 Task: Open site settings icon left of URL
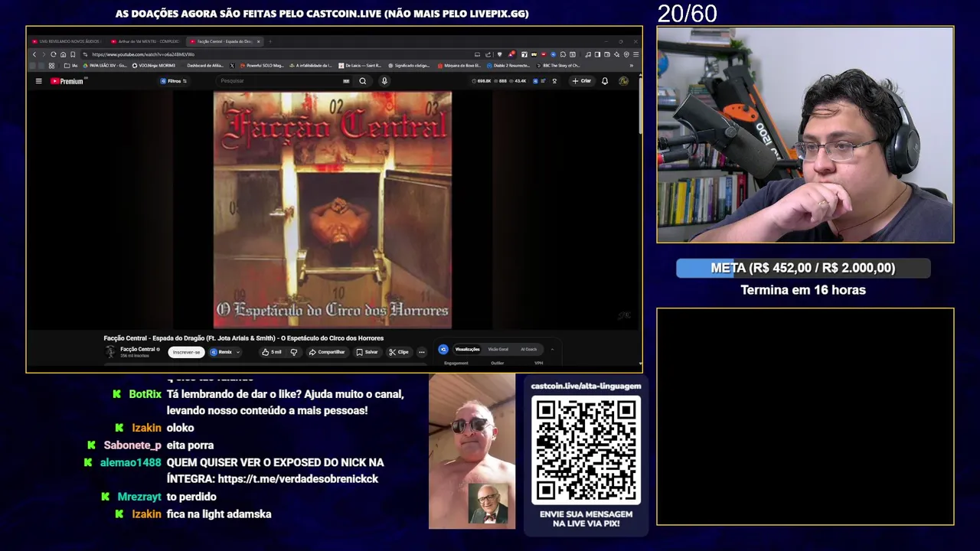(85, 54)
